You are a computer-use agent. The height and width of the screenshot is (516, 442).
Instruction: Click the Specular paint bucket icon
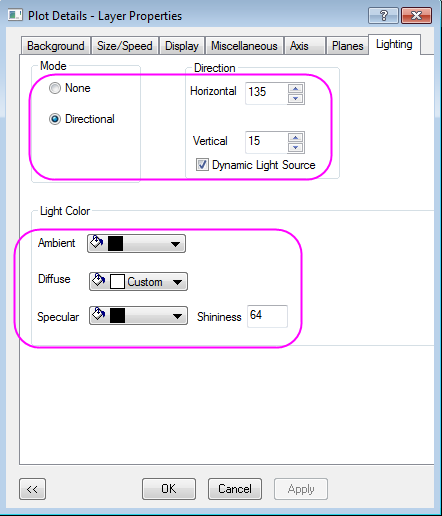click(x=99, y=314)
